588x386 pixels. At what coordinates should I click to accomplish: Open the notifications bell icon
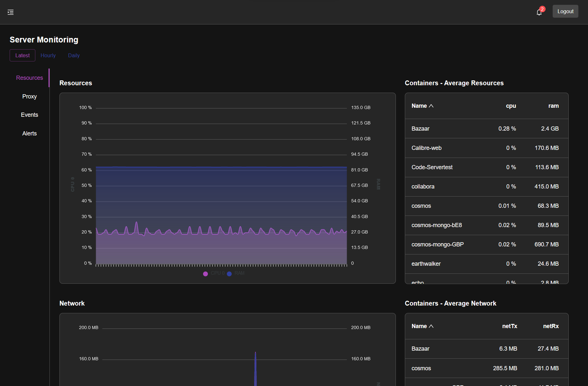539,13
